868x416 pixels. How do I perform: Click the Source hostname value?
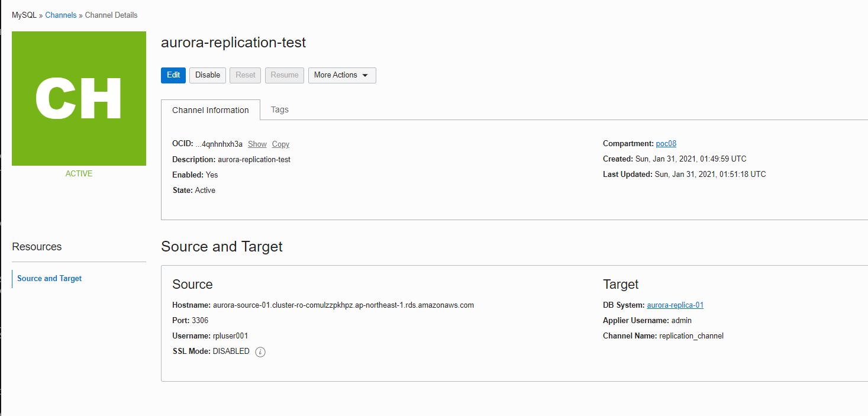coord(343,305)
